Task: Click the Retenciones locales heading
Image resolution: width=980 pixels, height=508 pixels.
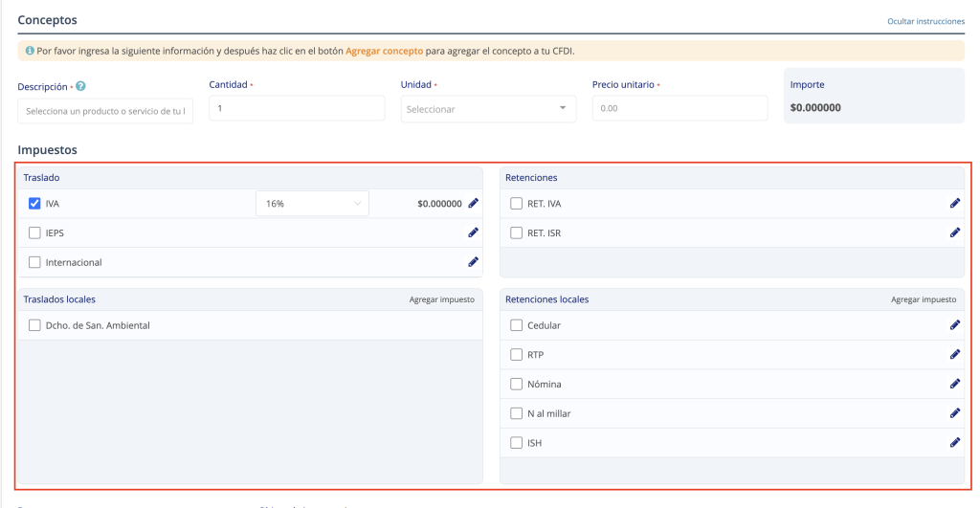Action: (546, 299)
